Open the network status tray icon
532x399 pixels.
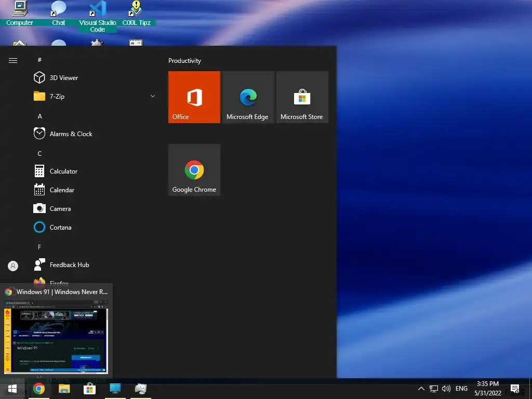tap(434, 389)
